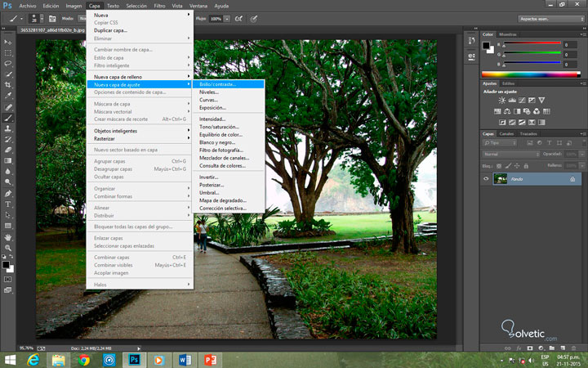
Task: Add Channel Mixer three-circles icon
Action: click(537, 111)
